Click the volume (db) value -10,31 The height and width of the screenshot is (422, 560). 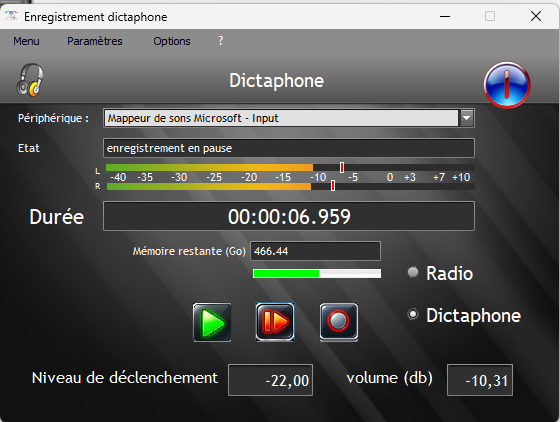click(x=480, y=380)
